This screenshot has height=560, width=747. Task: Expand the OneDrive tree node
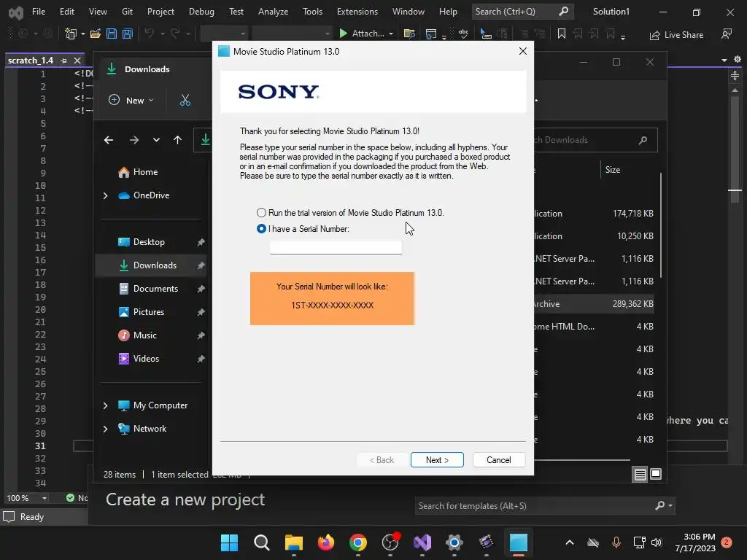[105, 195]
